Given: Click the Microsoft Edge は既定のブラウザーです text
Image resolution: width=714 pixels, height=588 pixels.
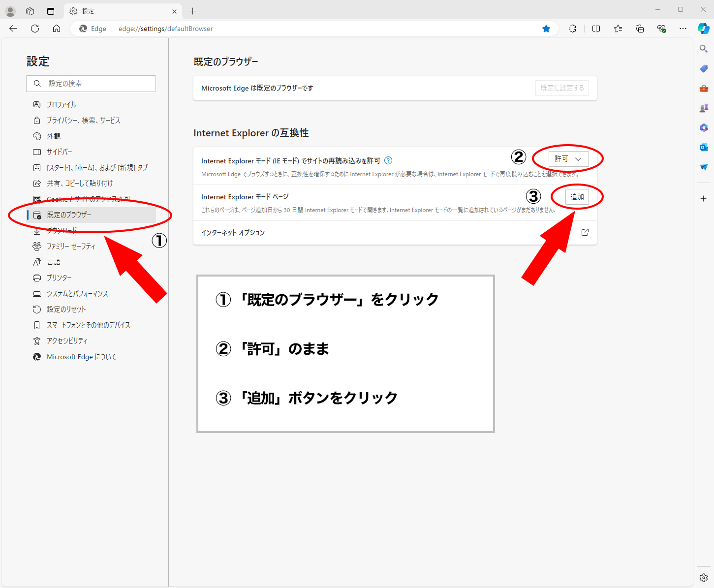Looking at the screenshot, I should [x=257, y=88].
